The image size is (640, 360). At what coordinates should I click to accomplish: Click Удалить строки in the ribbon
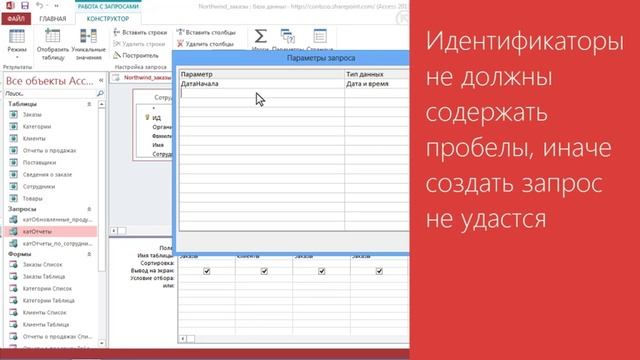click(139, 44)
